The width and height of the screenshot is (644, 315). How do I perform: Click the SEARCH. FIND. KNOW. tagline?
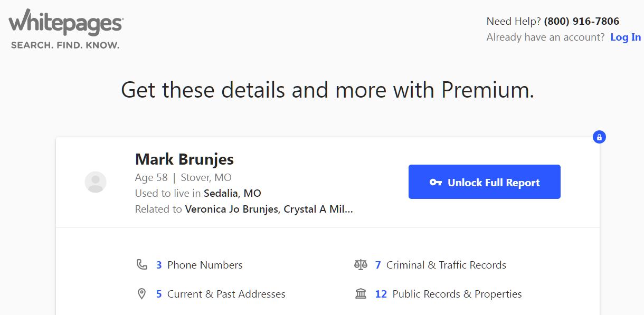click(65, 45)
